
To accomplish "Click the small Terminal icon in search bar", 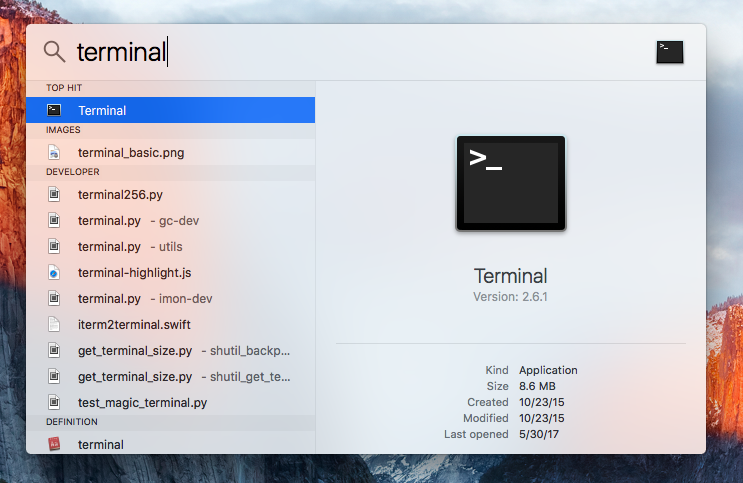I will point(670,52).
